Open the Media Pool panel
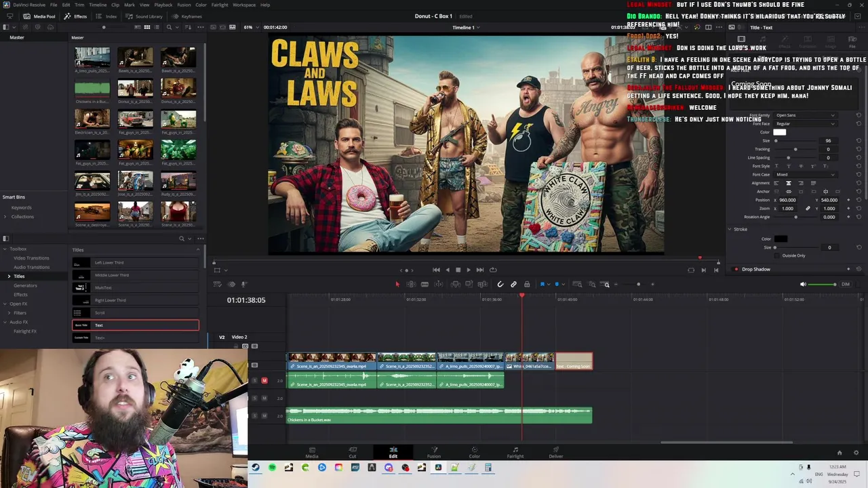868x488 pixels. point(39,16)
